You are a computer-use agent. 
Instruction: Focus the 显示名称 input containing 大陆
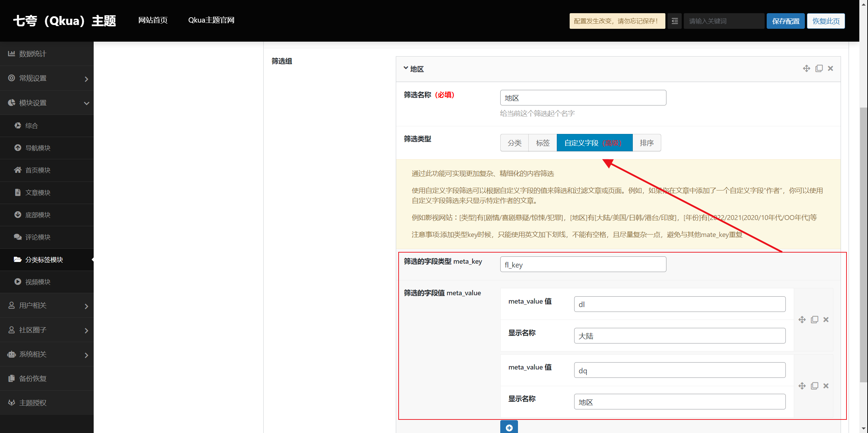680,336
